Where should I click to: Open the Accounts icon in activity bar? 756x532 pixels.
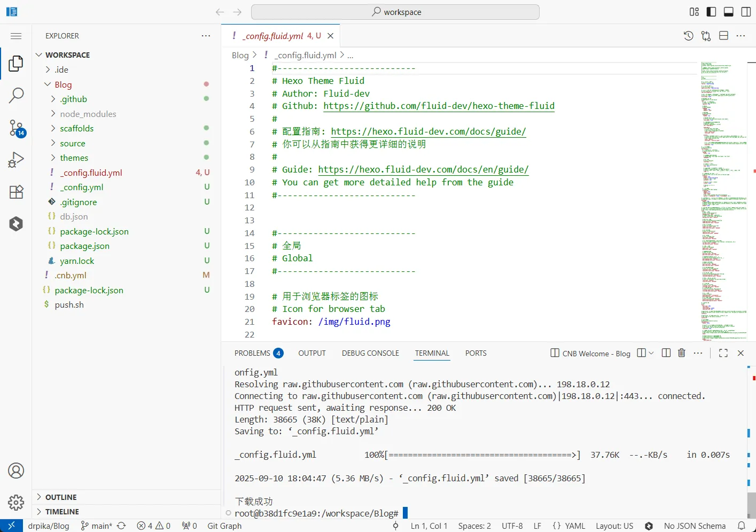coord(16,471)
